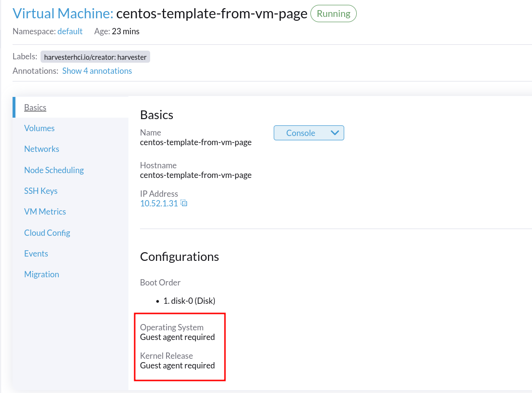532x393 pixels.
Task: Click the disk-0 boot order entry
Action: click(x=188, y=300)
